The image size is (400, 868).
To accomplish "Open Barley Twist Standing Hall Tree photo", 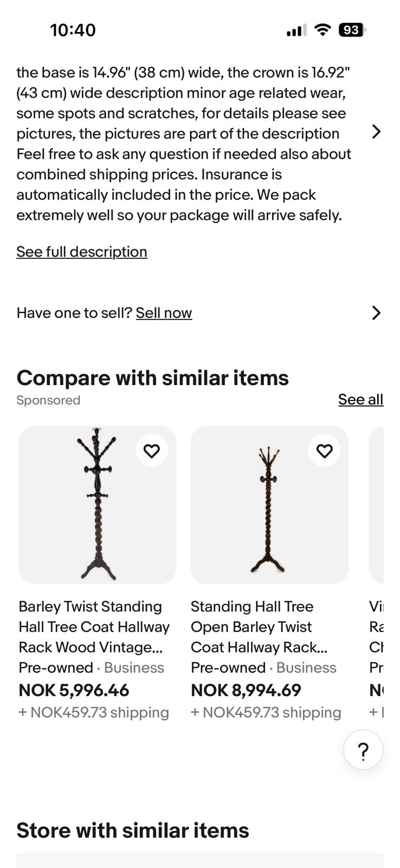I will tap(98, 505).
